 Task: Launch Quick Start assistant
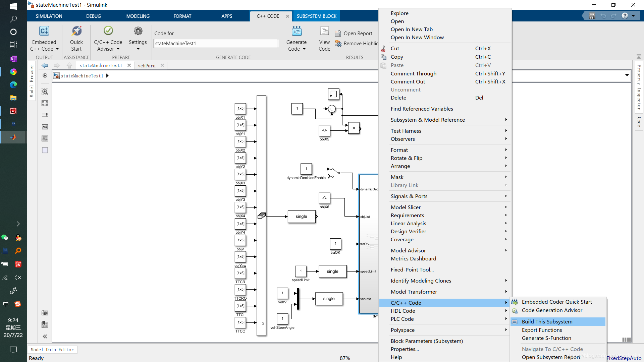pos(76,38)
